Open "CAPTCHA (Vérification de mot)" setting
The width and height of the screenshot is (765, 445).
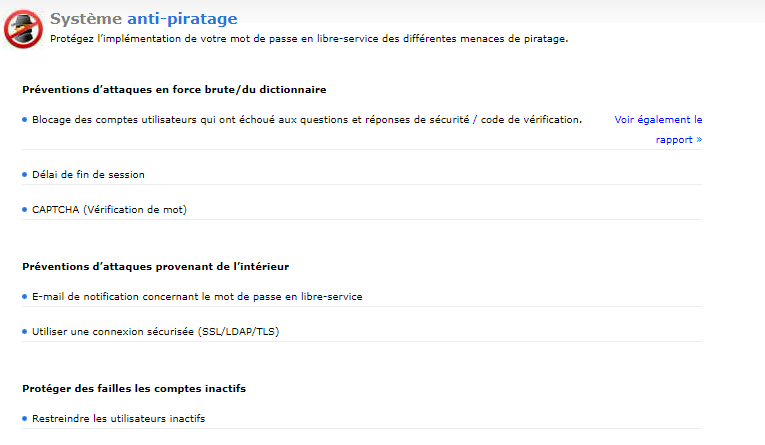109,209
